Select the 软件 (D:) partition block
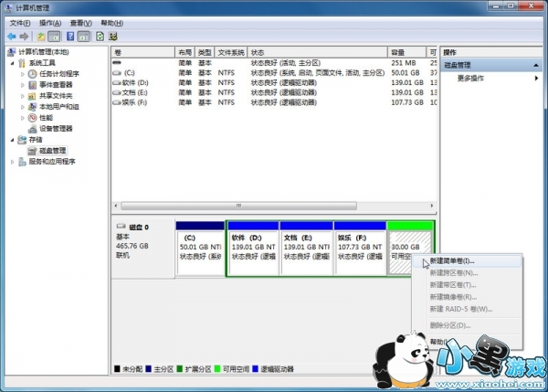The height and width of the screenshot is (392, 548). click(x=253, y=249)
